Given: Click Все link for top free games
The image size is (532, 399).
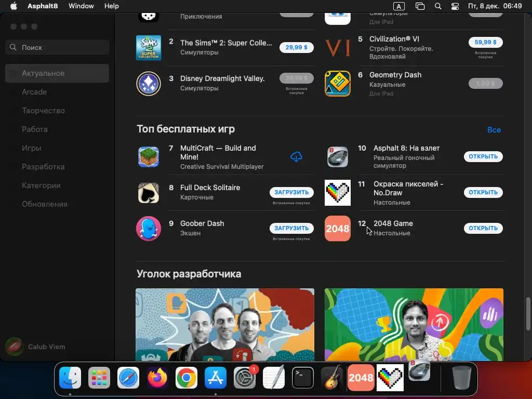Looking at the screenshot, I should pyautogui.click(x=494, y=129).
